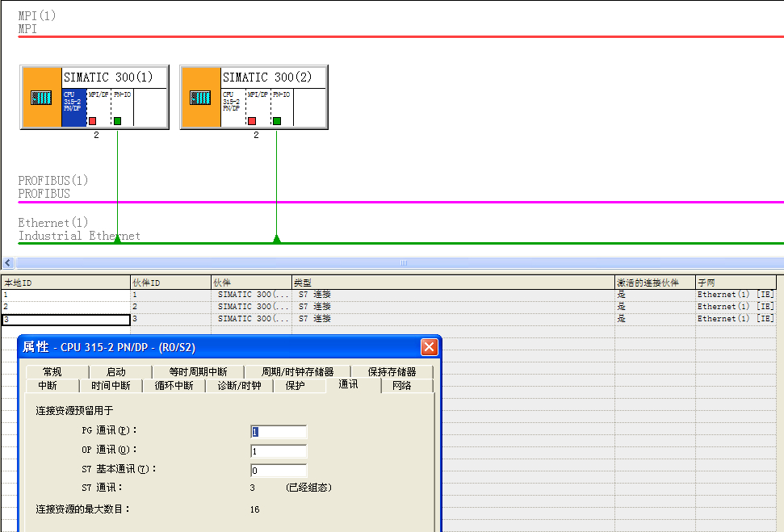784x532 pixels.
Task: Click the 类型 column header
Action: pos(453,283)
